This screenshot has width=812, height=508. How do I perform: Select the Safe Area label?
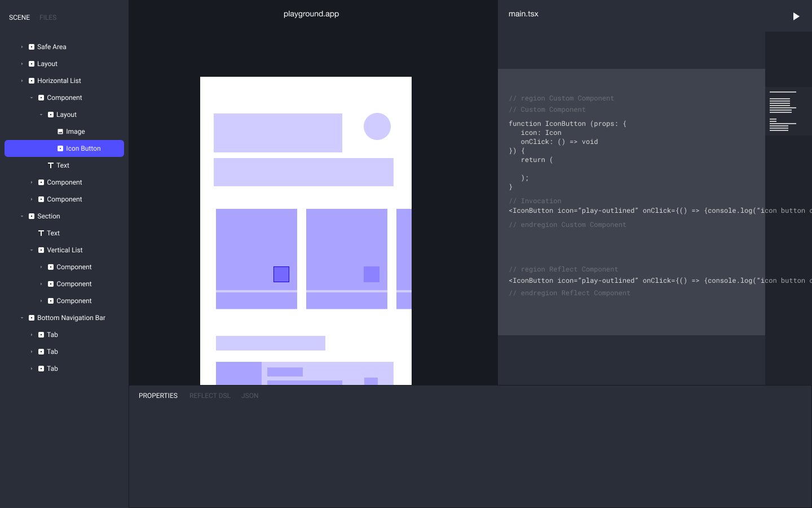click(x=52, y=47)
